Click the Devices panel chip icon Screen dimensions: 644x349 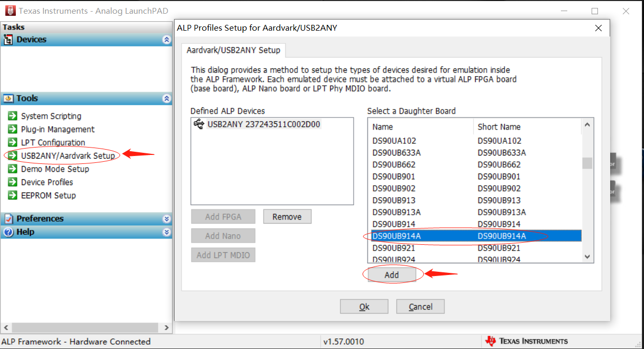click(x=8, y=40)
